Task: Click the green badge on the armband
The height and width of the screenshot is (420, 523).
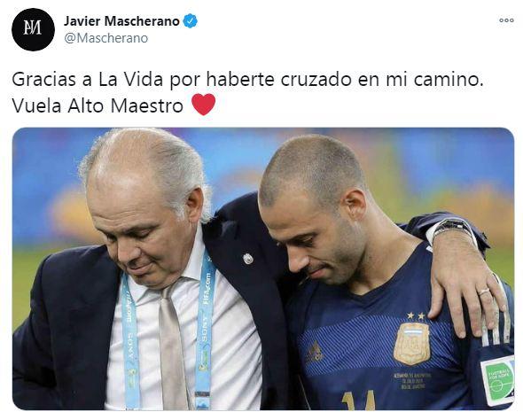Action: [x=499, y=380]
